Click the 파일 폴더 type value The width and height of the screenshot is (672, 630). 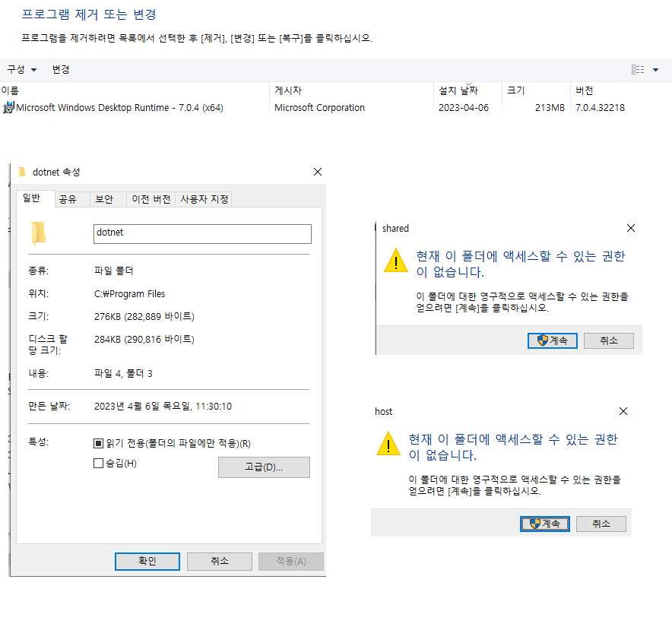pos(113,271)
